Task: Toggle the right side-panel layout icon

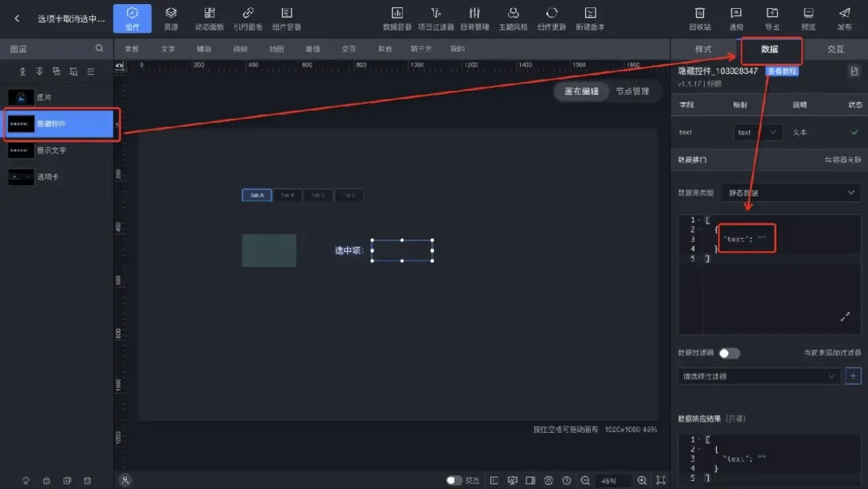Action: [530, 481]
